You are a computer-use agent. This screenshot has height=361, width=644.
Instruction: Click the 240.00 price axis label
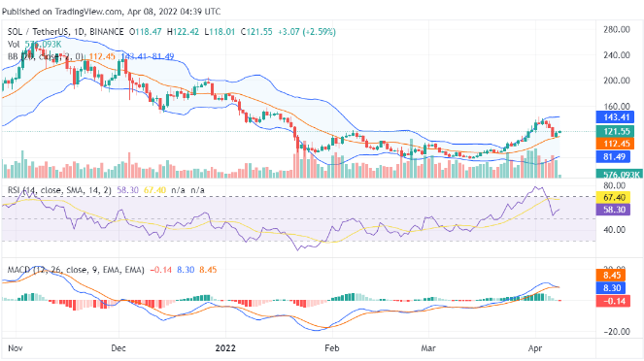tap(617, 55)
